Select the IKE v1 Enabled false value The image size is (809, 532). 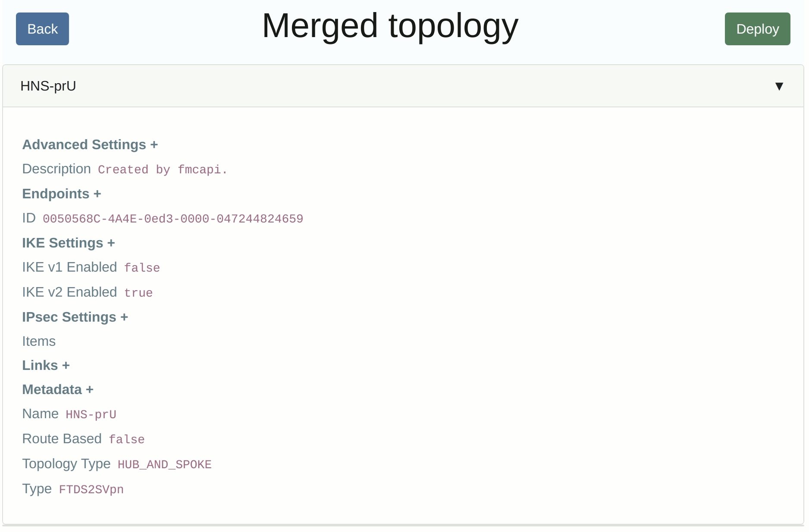(x=141, y=267)
